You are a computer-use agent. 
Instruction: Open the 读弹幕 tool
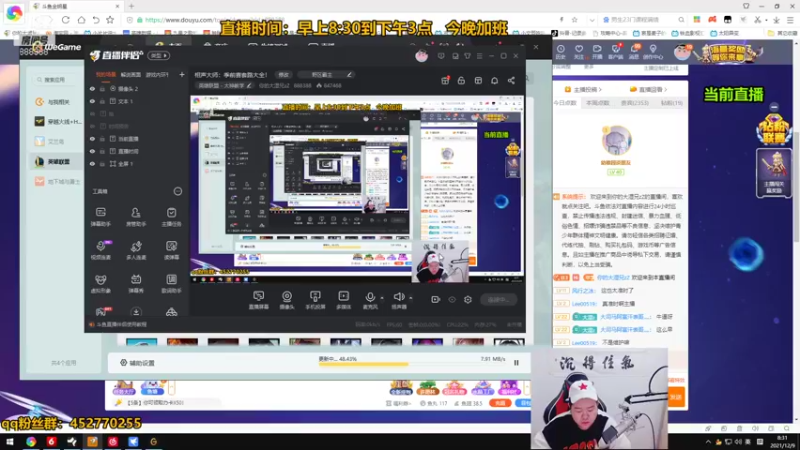pyautogui.click(x=171, y=250)
